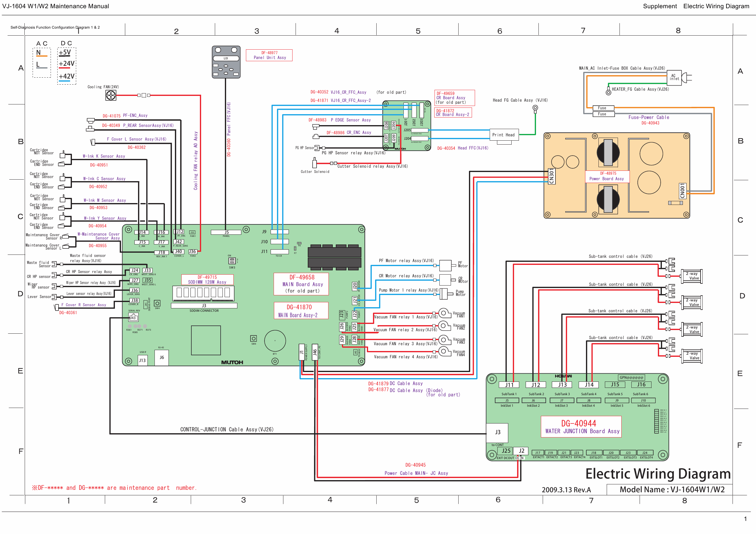Screen dimensions: 756x534
Task: Click the DG-40945 Power Cable MAIN-JC Assy text
Action: pos(416,469)
